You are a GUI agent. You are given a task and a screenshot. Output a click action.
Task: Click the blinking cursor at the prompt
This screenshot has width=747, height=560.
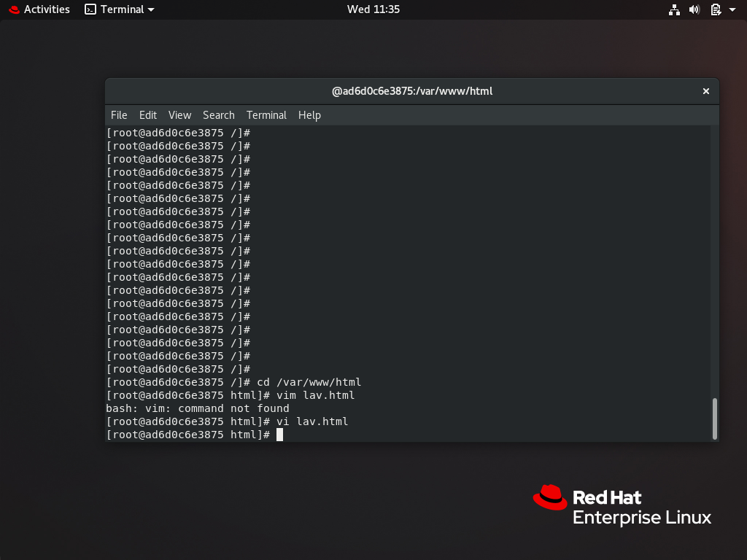point(281,434)
